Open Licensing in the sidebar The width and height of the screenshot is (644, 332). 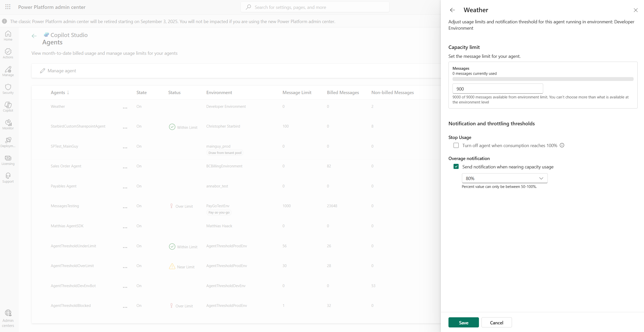pos(8,160)
